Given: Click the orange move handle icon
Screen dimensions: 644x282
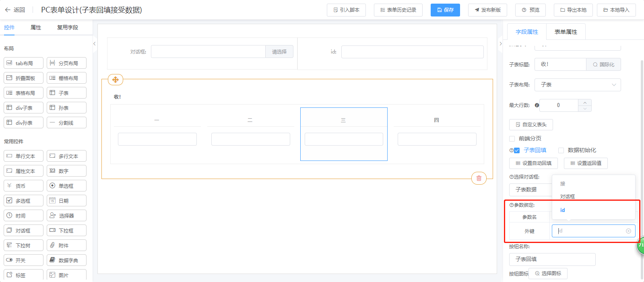Looking at the screenshot, I should 116,80.
